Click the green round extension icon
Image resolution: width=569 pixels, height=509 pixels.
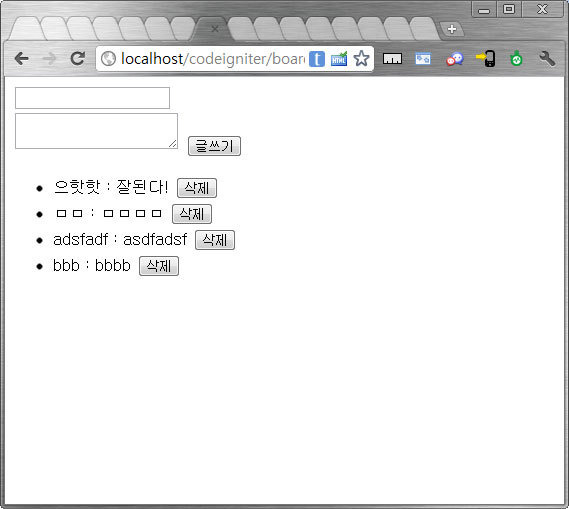click(x=516, y=59)
